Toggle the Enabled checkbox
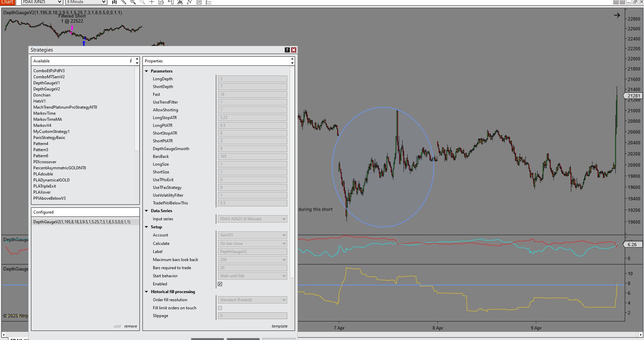 pos(220,284)
